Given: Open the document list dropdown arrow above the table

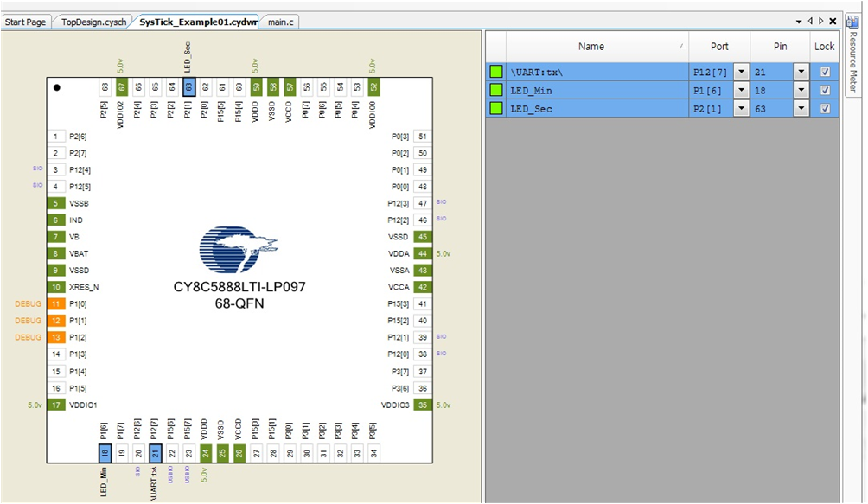Looking at the screenshot, I should point(799,20).
